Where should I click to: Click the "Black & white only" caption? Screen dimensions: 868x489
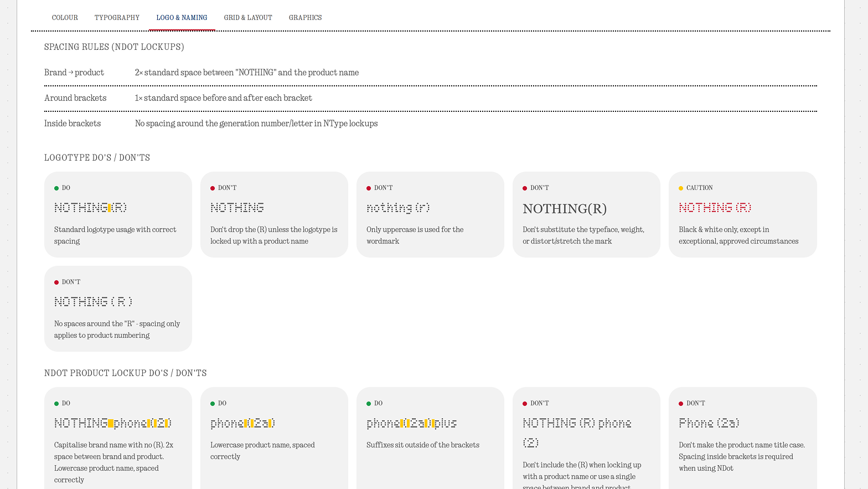[x=738, y=235]
